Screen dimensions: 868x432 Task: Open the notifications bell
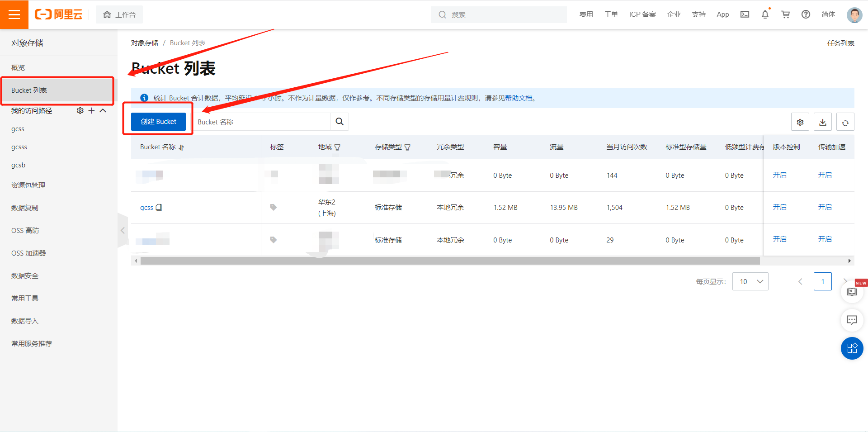[765, 14]
